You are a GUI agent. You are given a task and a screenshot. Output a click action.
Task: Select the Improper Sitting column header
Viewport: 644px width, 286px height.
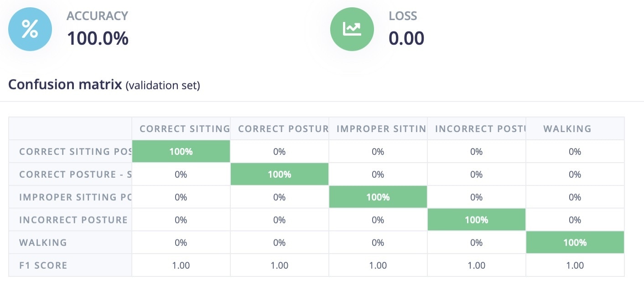381,129
